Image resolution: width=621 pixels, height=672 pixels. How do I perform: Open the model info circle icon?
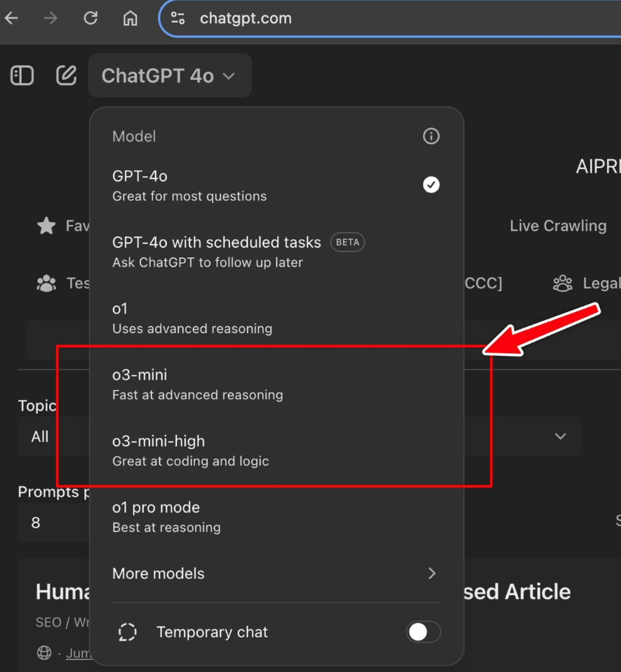[x=431, y=136]
